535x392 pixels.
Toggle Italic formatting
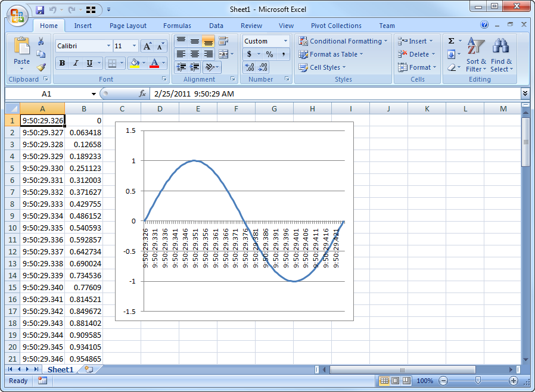coord(76,63)
